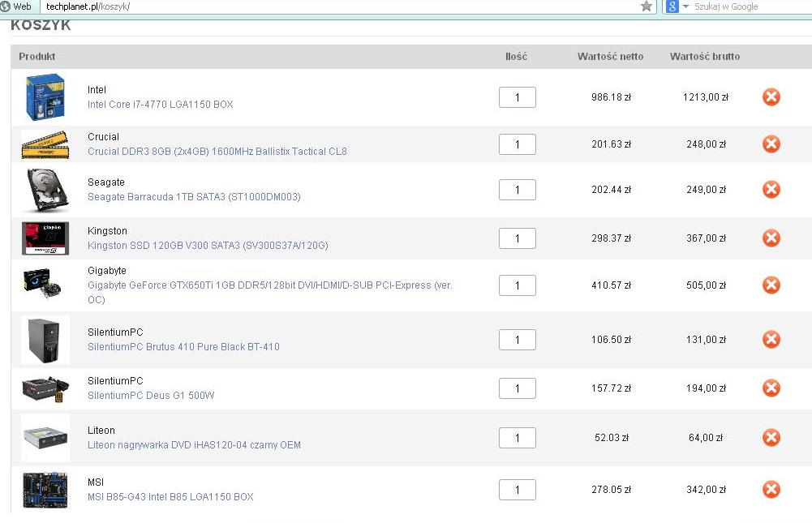
Task: Open Crucial Ballistix RAM thumbnail
Action: click(x=45, y=144)
